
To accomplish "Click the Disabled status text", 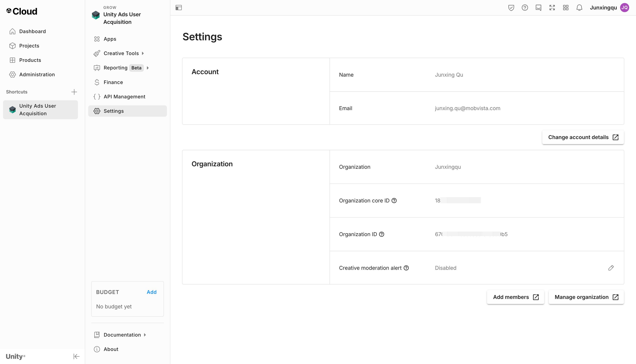I will click(x=445, y=268).
